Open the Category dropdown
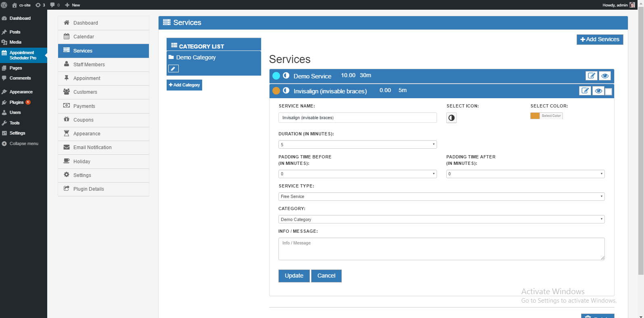 (x=441, y=219)
